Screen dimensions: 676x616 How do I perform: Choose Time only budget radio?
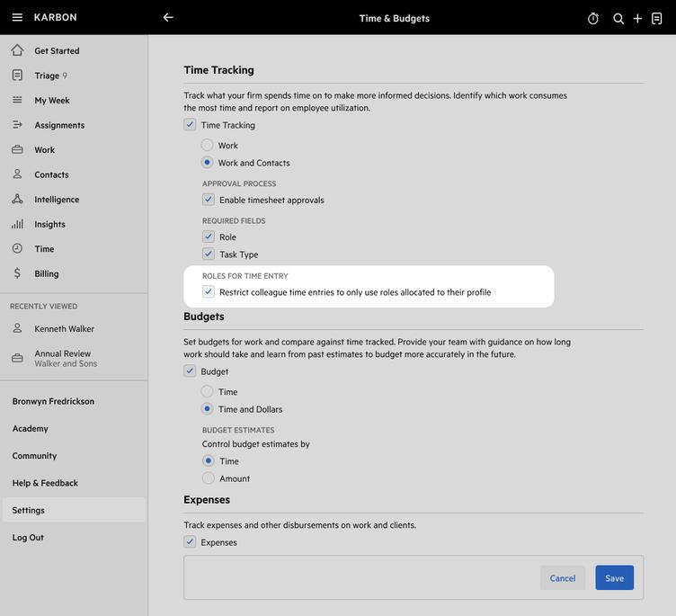(208, 392)
